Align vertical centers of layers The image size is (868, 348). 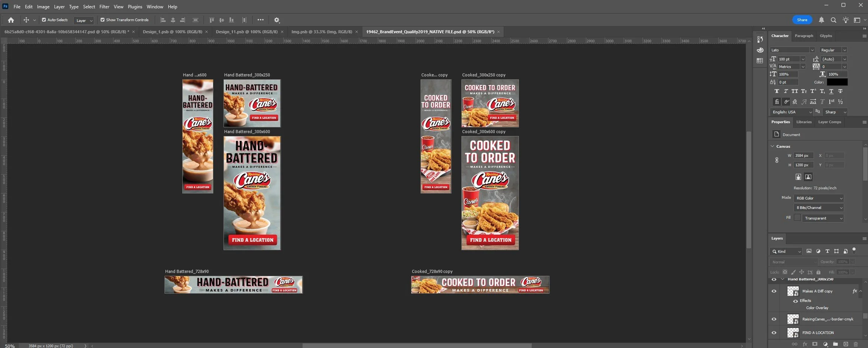[x=221, y=20]
